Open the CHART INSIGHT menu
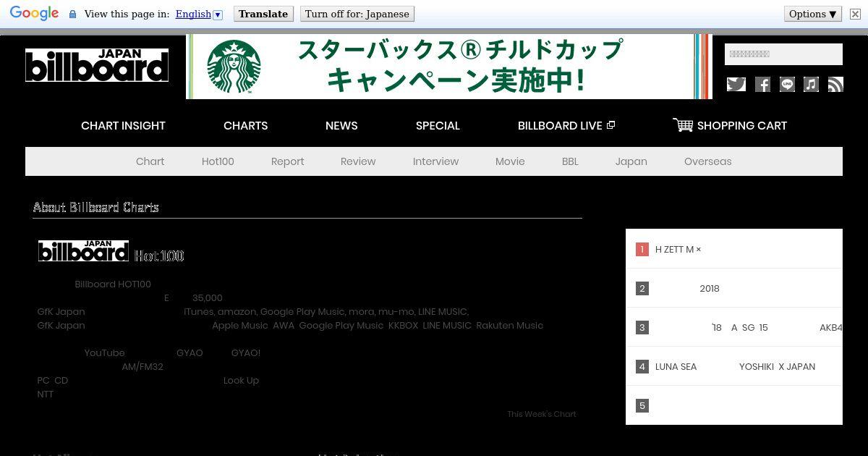This screenshot has width=868, height=456. tap(123, 125)
